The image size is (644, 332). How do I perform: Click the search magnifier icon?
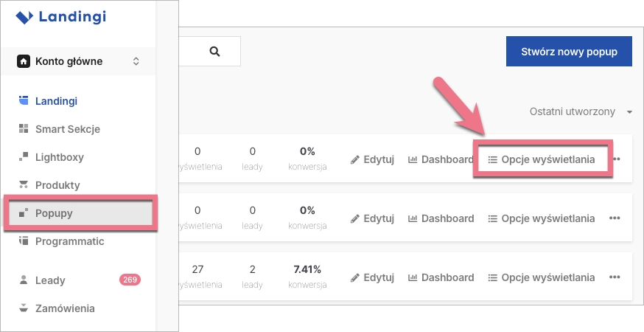[214, 52]
